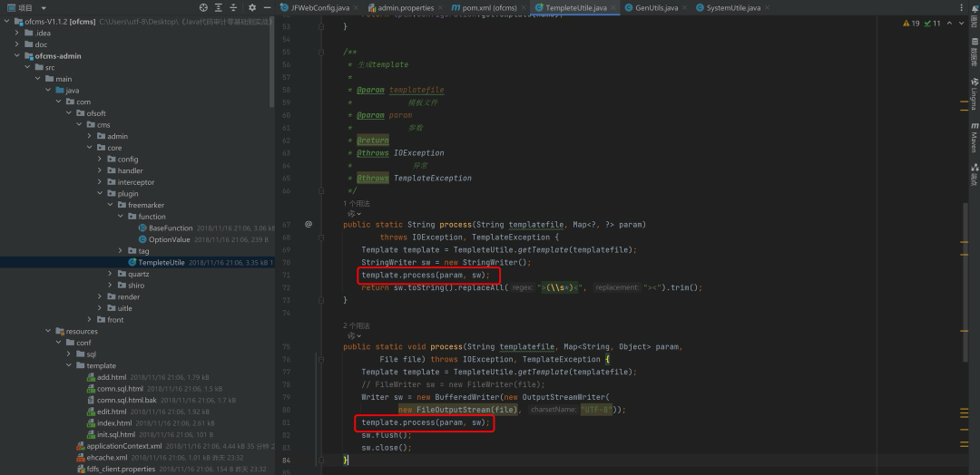Select TempleteUtile file in project tree
Screen dimensions: 980x475
pyautogui.click(x=162, y=262)
